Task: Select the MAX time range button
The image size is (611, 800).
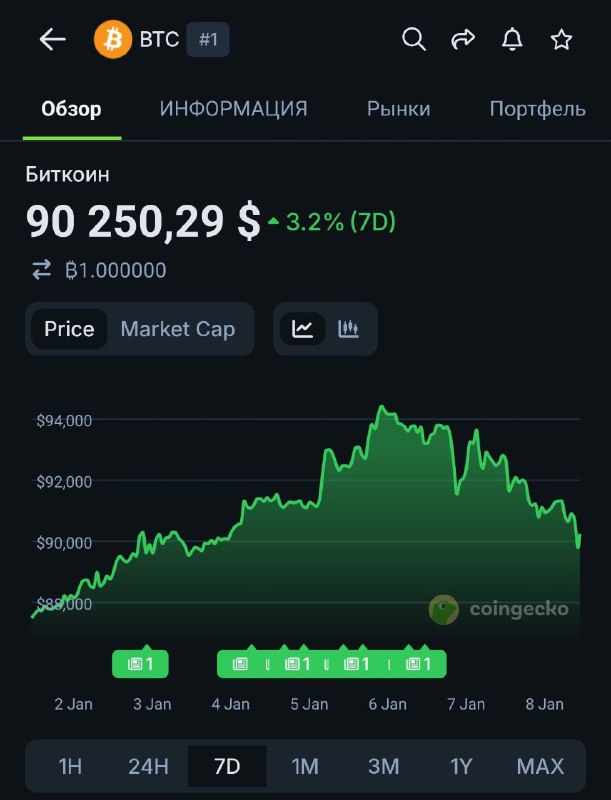Action: click(538, 766)
